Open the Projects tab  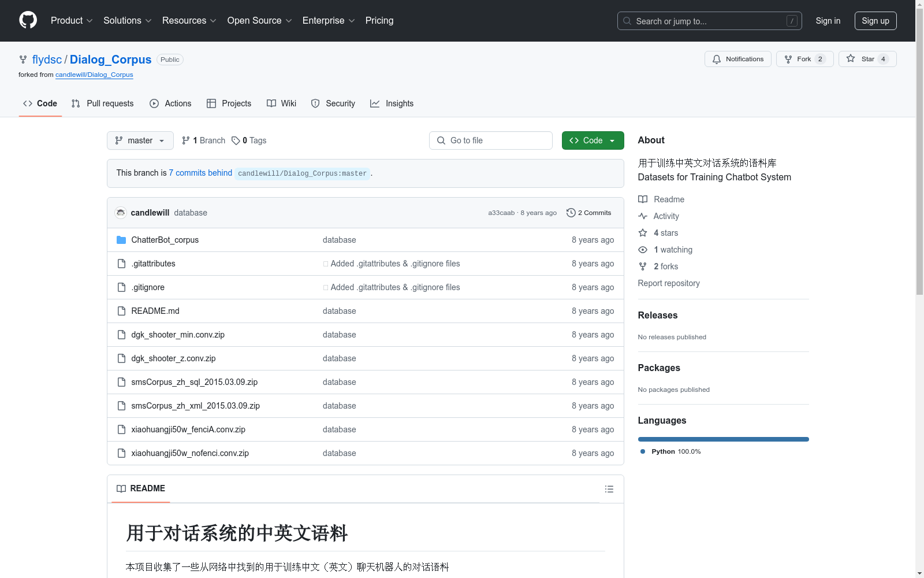pyautogui.click(x=229, y=103)
